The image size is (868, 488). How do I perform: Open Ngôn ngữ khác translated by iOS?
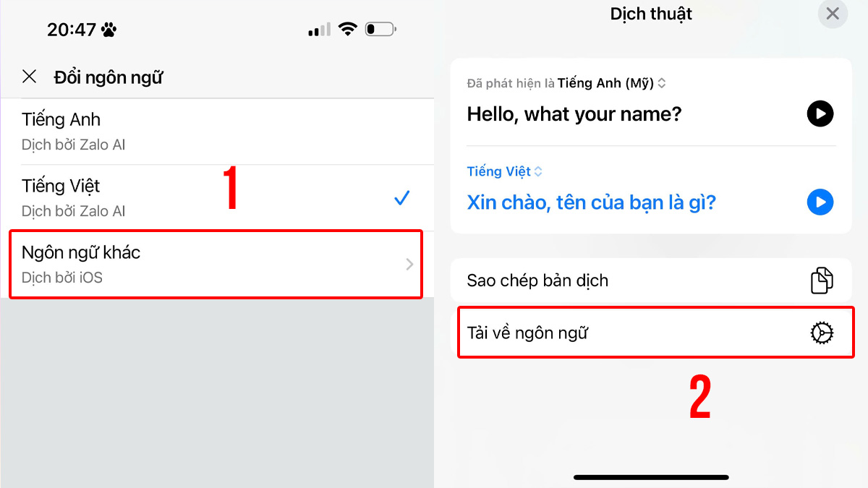pos(216,264)
